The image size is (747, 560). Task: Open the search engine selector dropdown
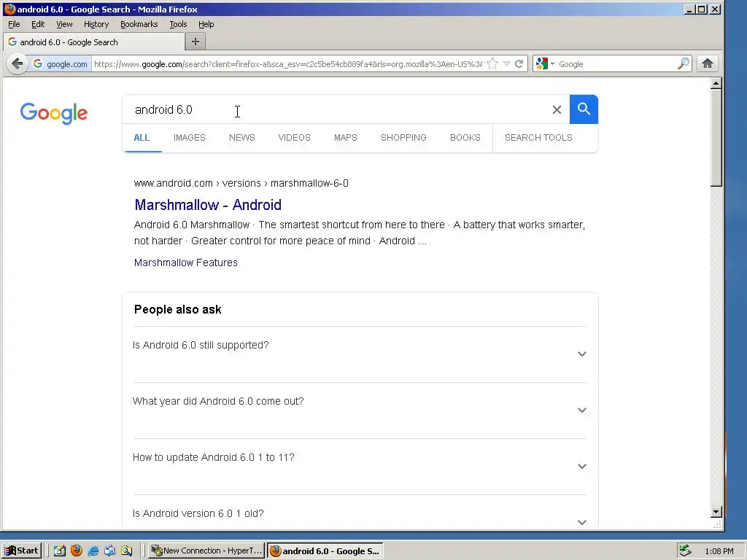click(545, 63)
